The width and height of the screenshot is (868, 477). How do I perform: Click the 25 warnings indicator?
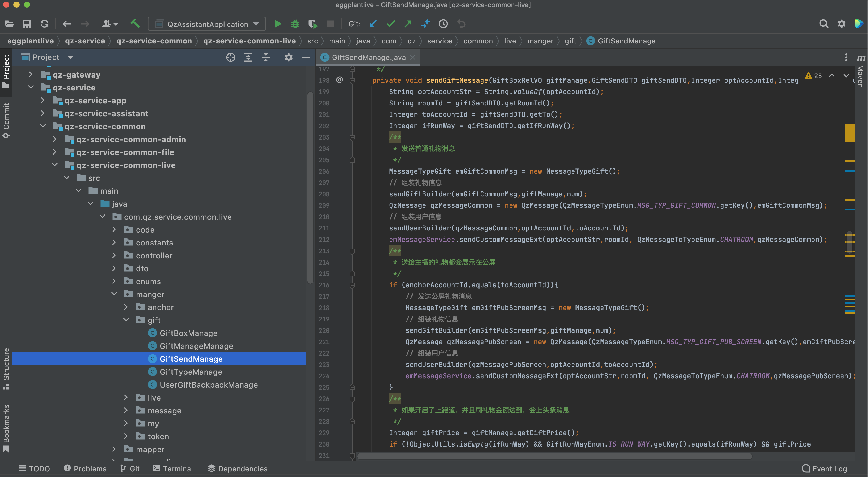pyautogui.click(x=813, y=76)
